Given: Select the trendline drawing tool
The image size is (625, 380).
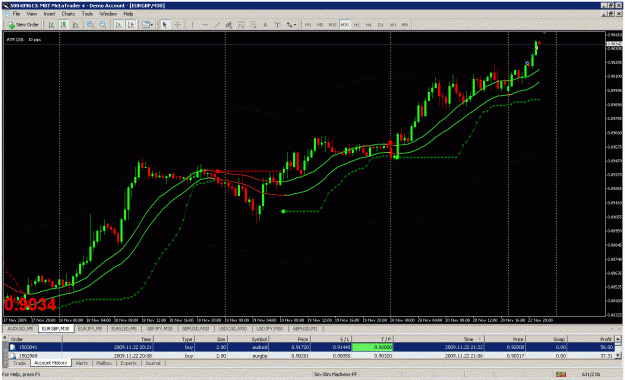Looking at the screenshot, I should tap(217, 25).
